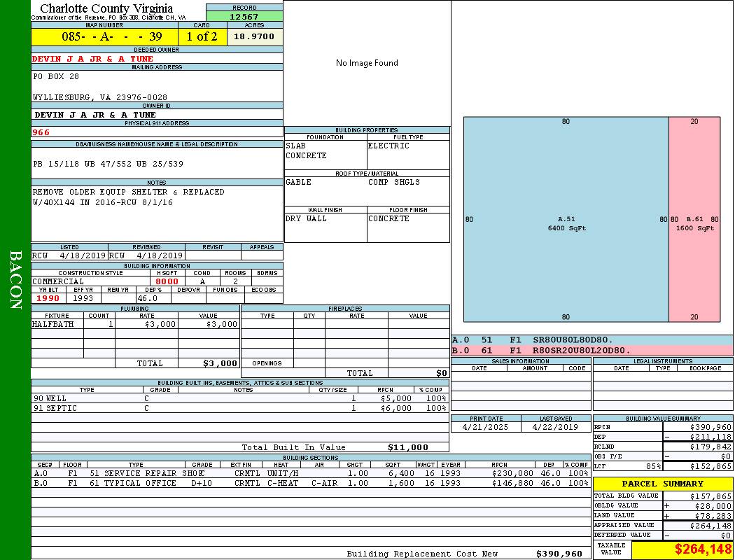Viewport: 735px width, 560px height.
Task: Click the 'No Image Found' photo placeholder
Action: click(367, 63)
